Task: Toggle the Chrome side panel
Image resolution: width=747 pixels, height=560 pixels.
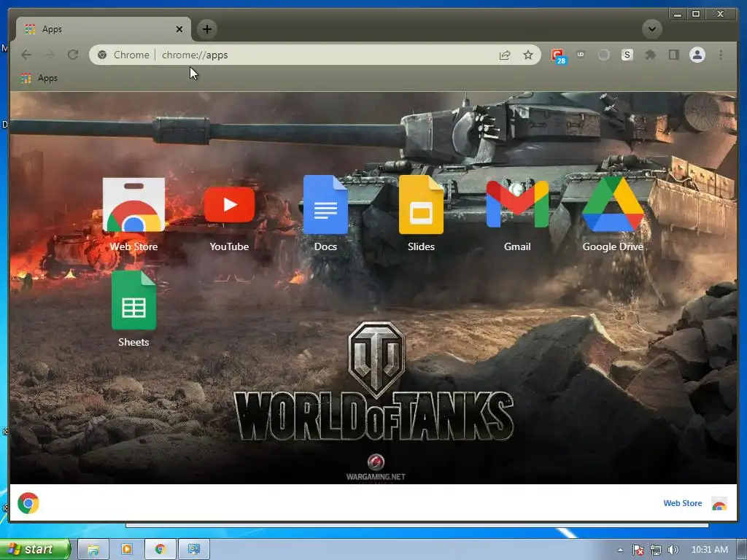Action: pos(673,55)
